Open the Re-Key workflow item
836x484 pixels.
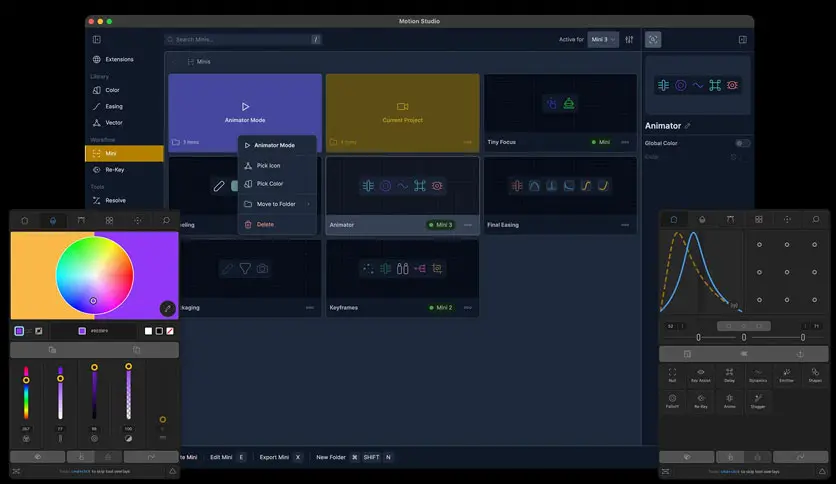pyautogui.click(x=109, y=170)
